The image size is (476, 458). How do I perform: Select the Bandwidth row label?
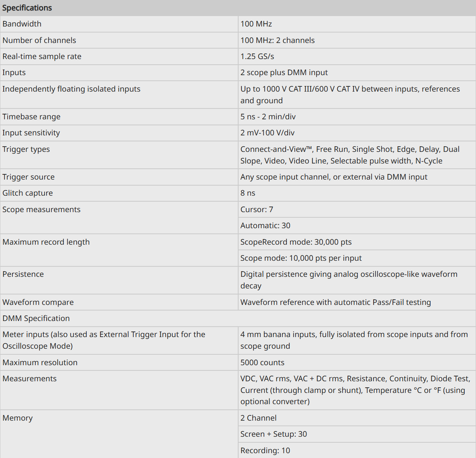(x=22, y=24)
